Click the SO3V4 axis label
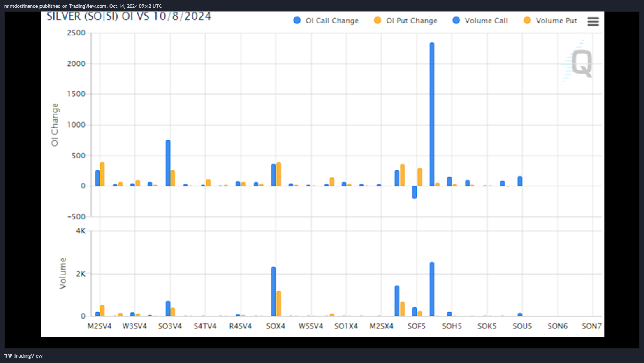Viewport: 644px width, 363px height. point(170,326)
